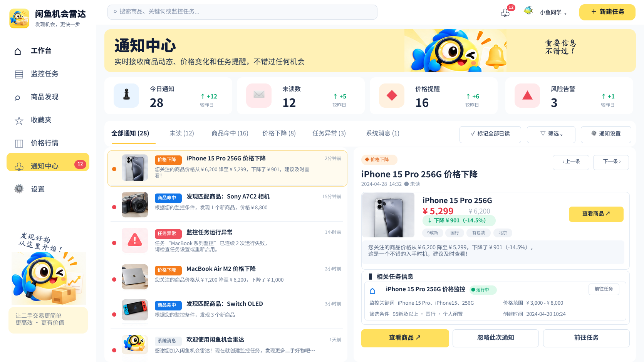Click the Switch console thumbnail
644x362 pixels.
(x=135, y=310)
